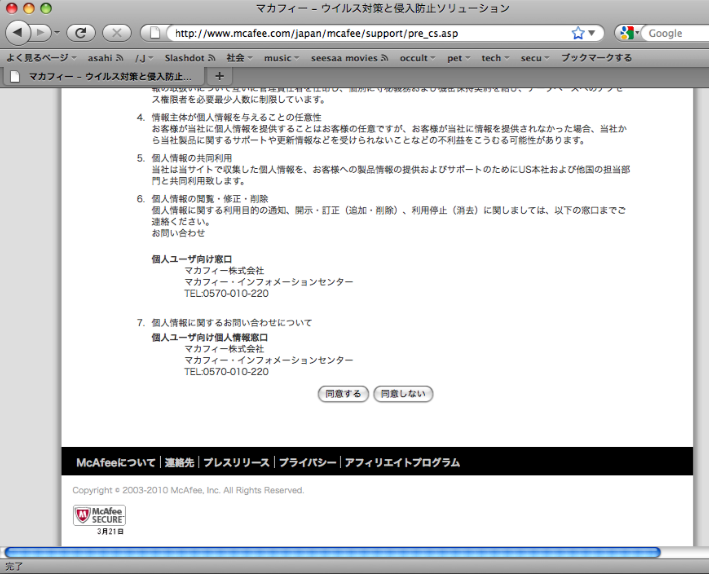Screen dimensions: 709x574
Task: Open the secu bookmarks folder
Action: coord(535,58)
